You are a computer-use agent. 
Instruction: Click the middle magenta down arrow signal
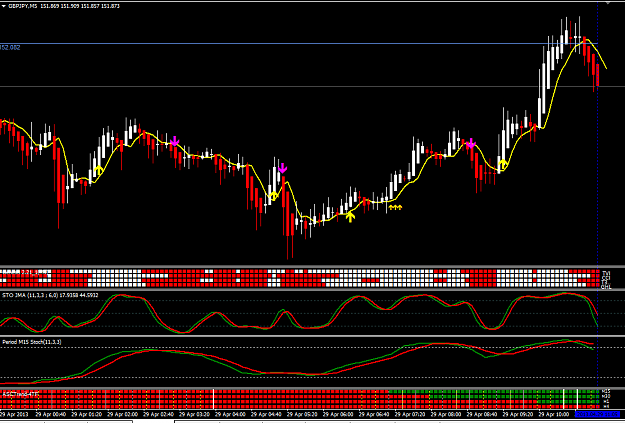(282, 168)
